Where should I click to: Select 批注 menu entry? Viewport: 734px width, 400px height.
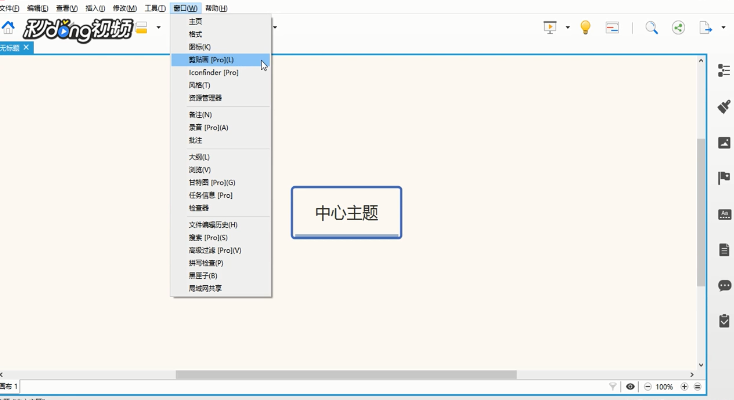220,140
